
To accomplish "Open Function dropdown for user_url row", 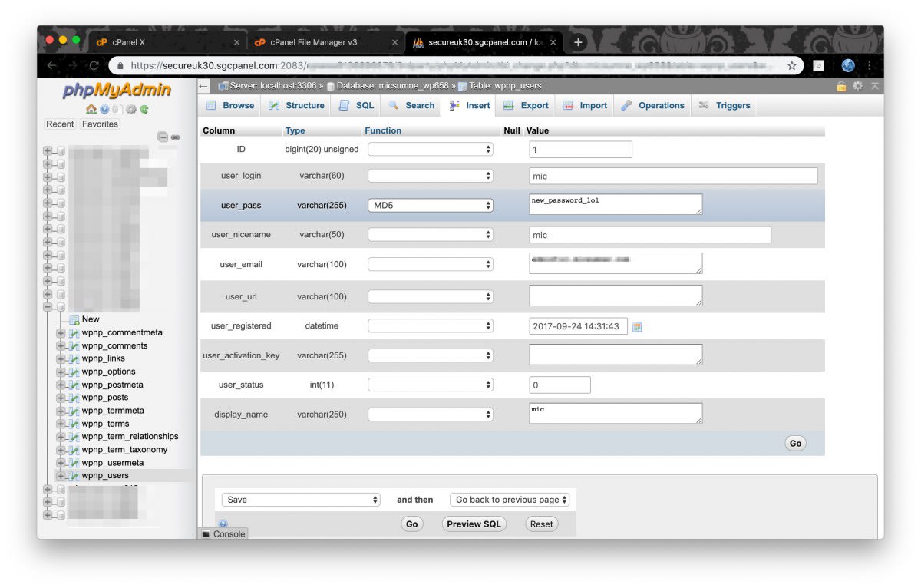I will point(431,296).
